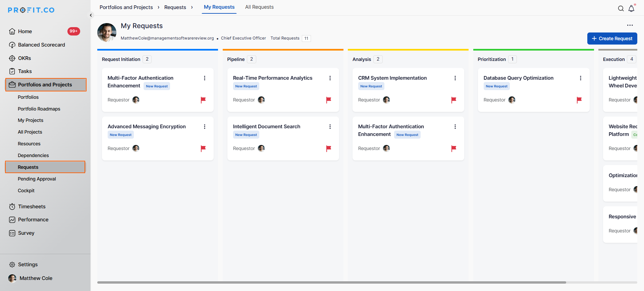Click the Create Request button
Image resolution: width=644 pixels, height=291 pixels.
[612, 39]
